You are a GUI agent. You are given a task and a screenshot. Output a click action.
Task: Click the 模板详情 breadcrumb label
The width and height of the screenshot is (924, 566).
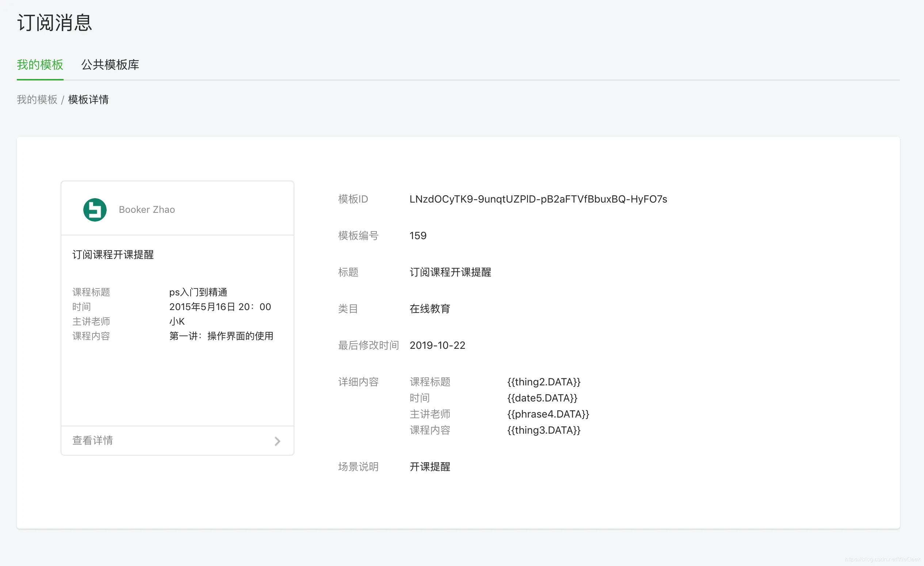[x=88, y=99]
